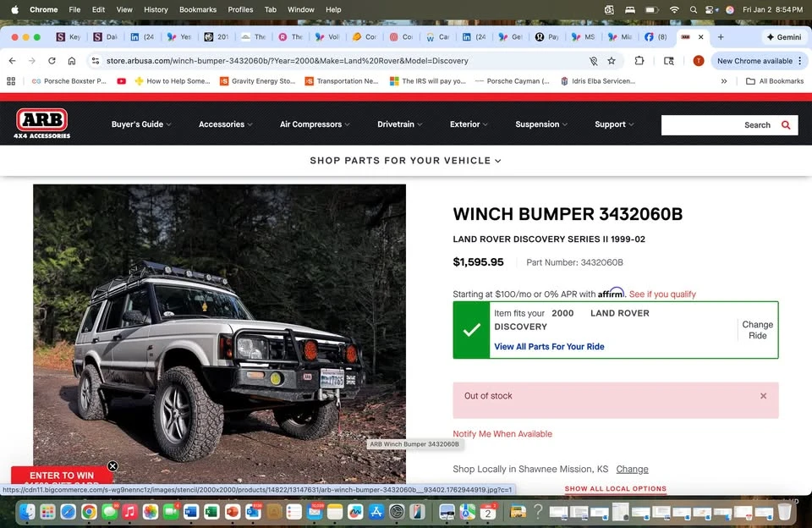Open the Wi-Fi status menu
The width and height of the screenshot is (812, 528).
pyautogui.click(x=674, y=9)
